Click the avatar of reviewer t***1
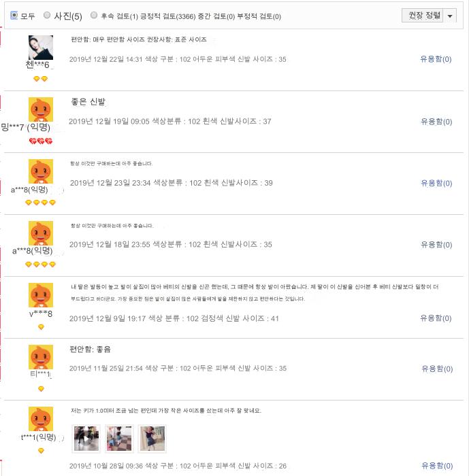Viewport: 469px width, 476px height. (x=41, y=419)
